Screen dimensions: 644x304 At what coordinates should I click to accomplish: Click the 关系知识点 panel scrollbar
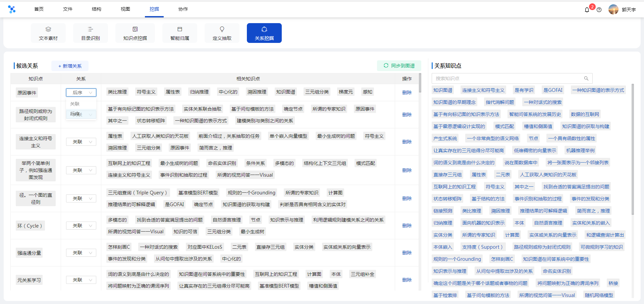coord(633,149)
